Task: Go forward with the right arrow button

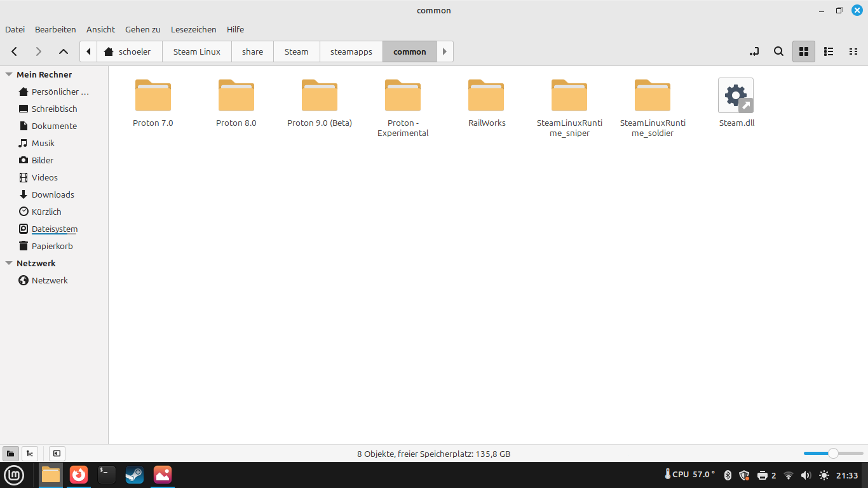Action: click(x=39, y=51)
